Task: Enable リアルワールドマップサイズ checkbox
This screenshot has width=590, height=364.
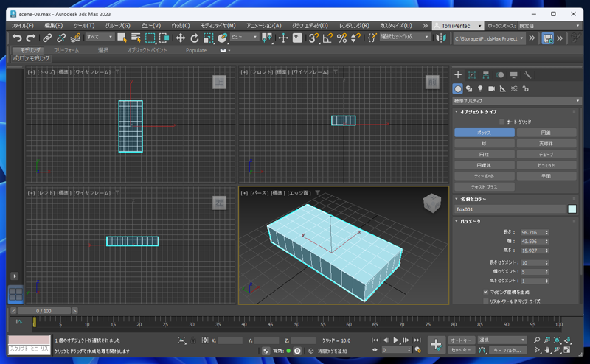Action: 486,301
